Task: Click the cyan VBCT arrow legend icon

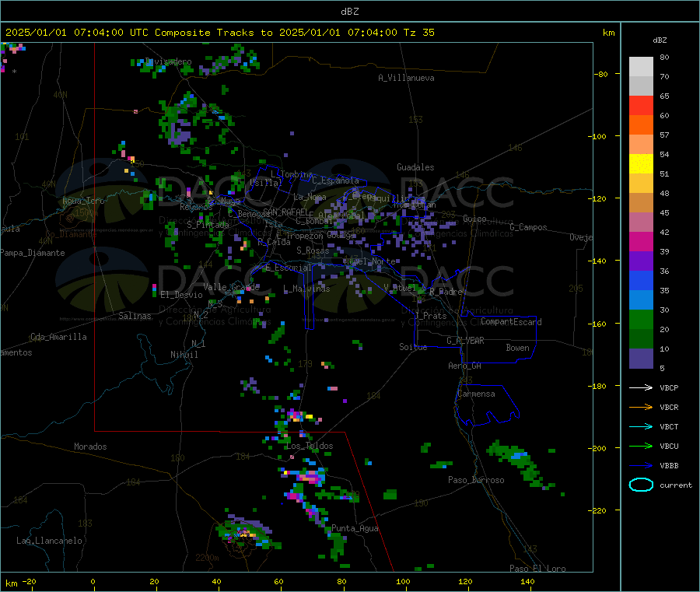Action: tap(641, 426)
